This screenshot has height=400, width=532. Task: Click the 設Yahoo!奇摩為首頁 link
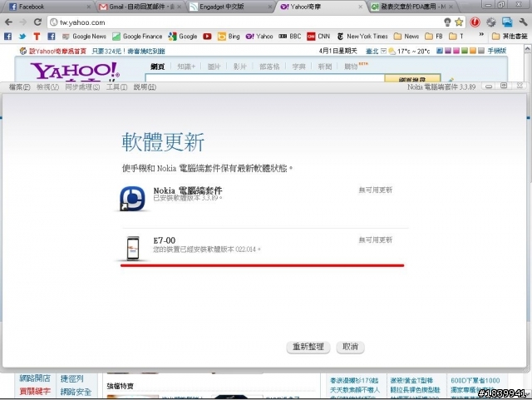(x=57, y=52)
